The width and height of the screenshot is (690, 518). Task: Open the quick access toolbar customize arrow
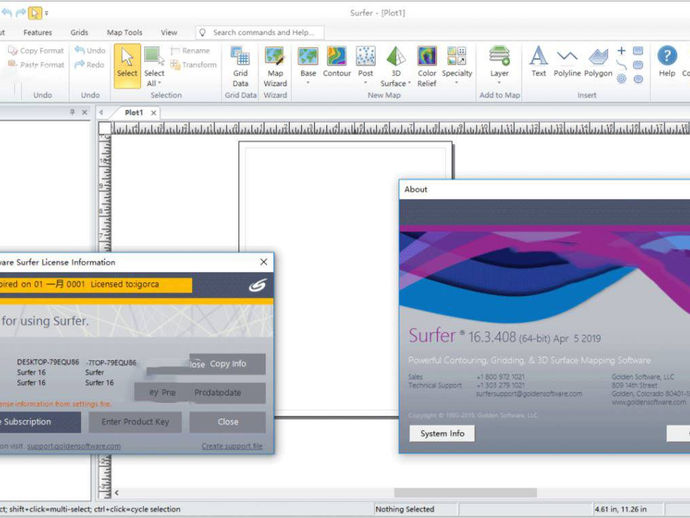(x=46, y=13)
